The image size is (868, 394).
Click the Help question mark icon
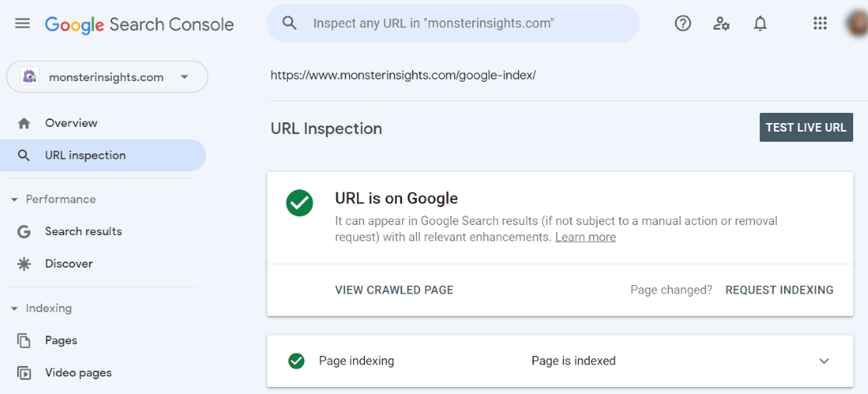(683, 23)
